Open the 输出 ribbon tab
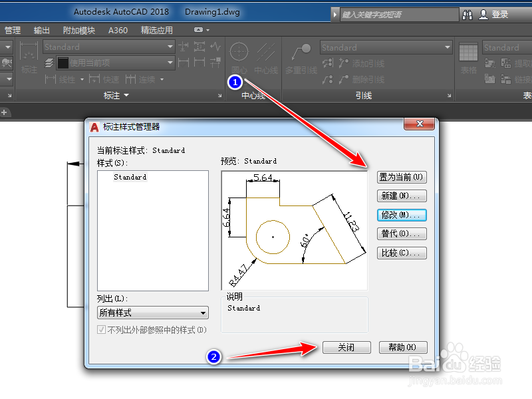The width and height of the screenshot is (532, 399). (42, 30)
